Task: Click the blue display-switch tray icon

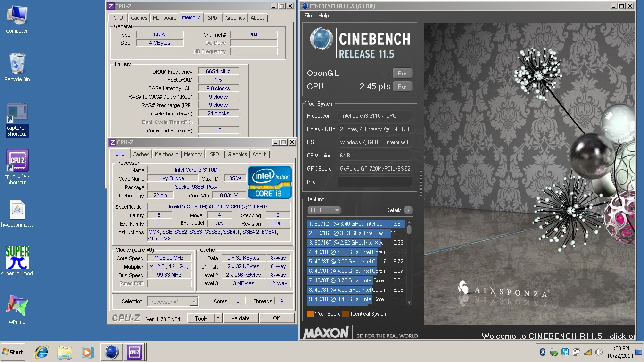Action: 565,352
